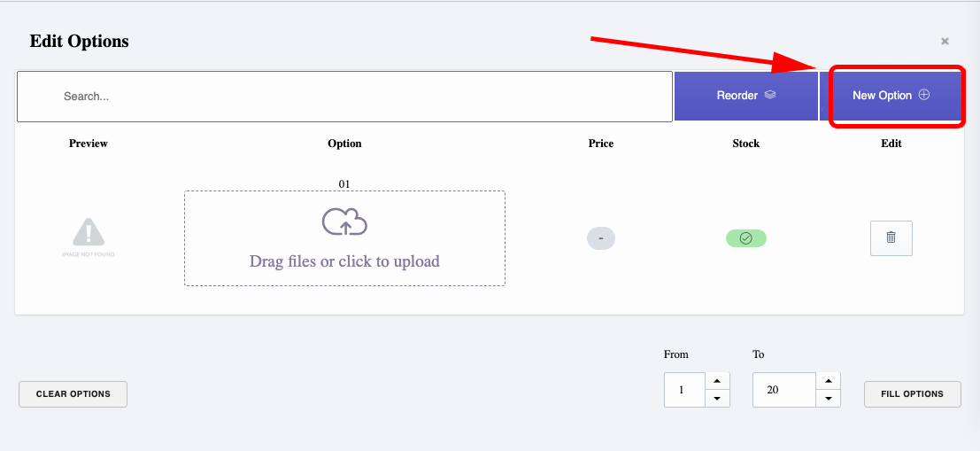This screenshot has height=451, width=980.
Task: Click the price dash badge
Action: click(600, 238)
